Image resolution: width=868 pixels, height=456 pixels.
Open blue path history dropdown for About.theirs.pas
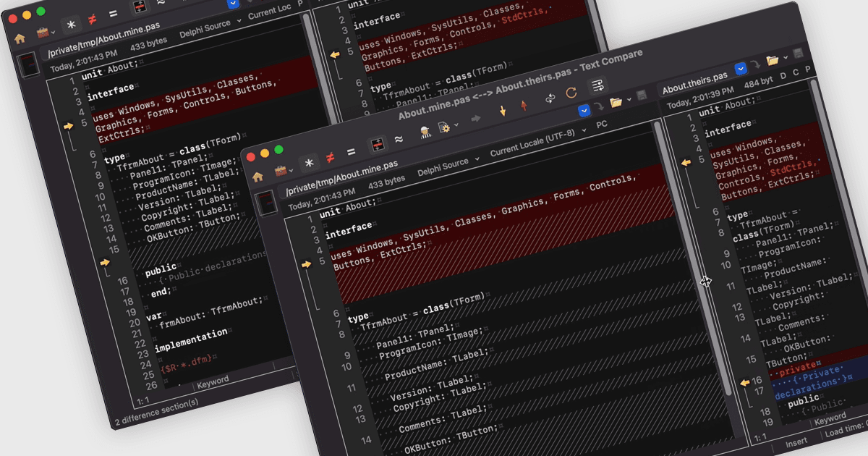click(741, 69)
